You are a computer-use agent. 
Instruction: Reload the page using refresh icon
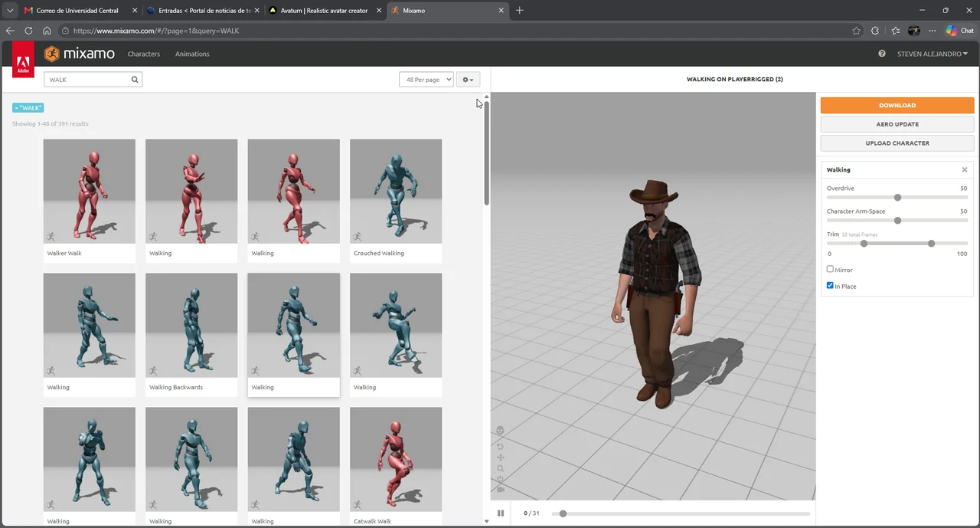28,31
